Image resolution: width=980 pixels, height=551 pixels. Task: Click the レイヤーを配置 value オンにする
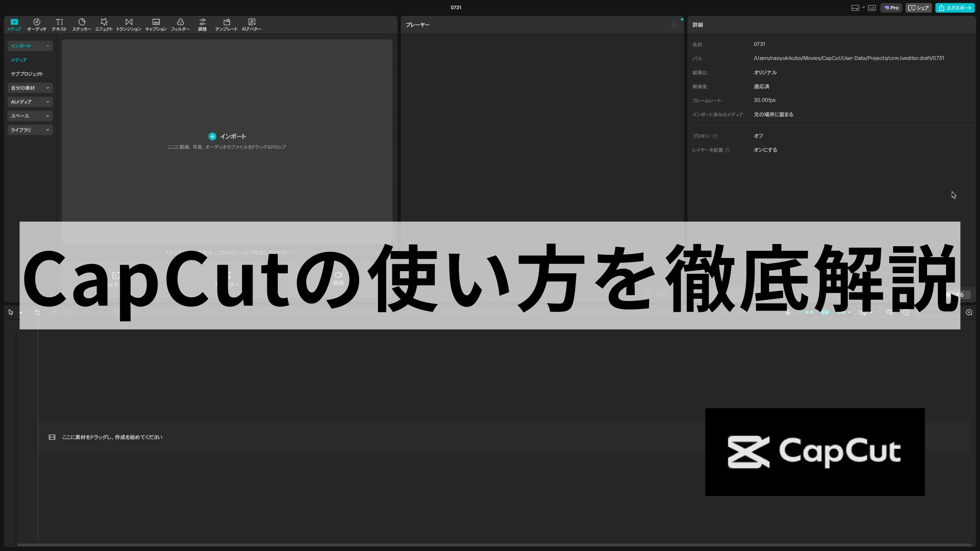[x=765, y=150]
